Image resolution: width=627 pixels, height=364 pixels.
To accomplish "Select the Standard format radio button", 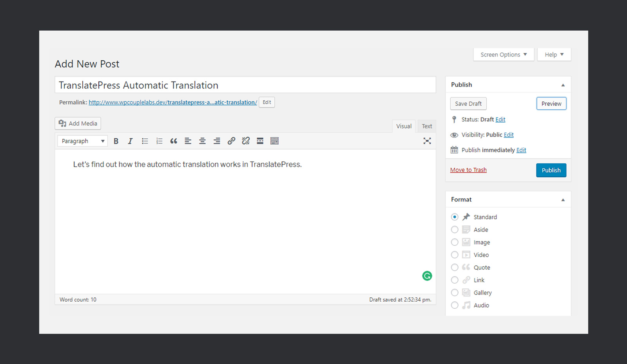I will (455, 217).
